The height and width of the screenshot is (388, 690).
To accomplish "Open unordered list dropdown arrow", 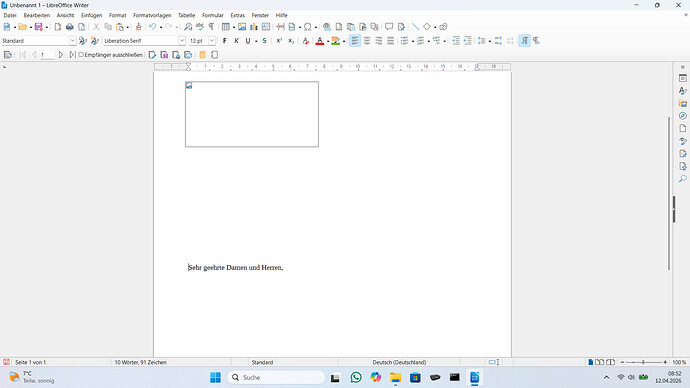I will [413, 41].
